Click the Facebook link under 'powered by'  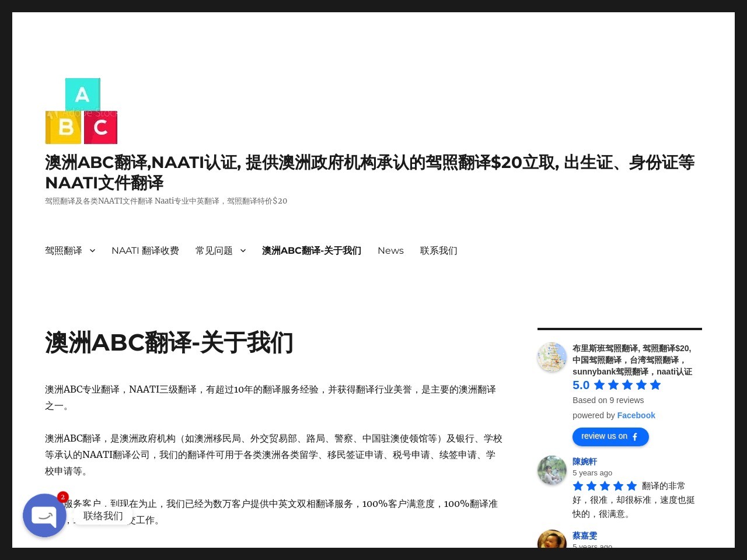636,415
